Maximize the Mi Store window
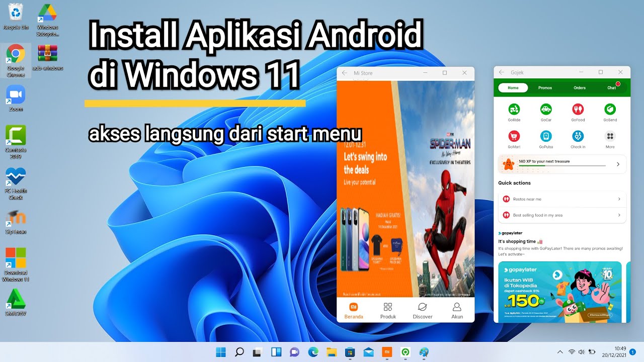The width and height of the screenshot is (644, 362). [x=445, y=73]
